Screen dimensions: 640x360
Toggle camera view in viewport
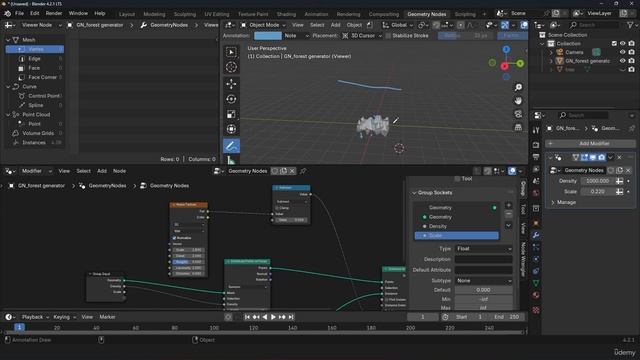(518, 114)
